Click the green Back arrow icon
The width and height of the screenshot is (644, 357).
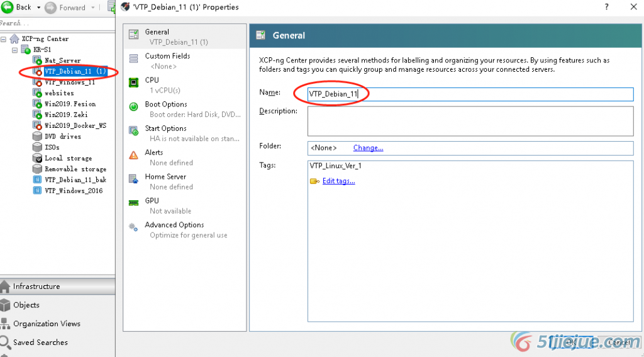[x=8, y=7]
